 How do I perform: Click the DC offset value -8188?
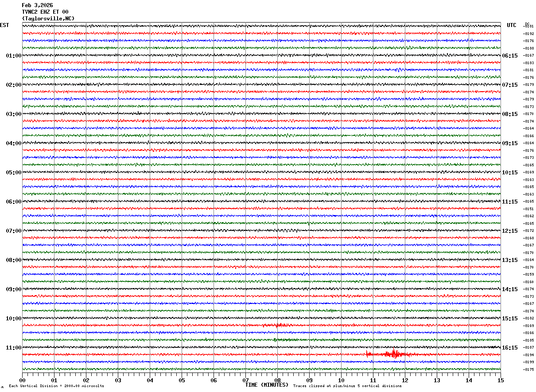(x=529, y=48)
